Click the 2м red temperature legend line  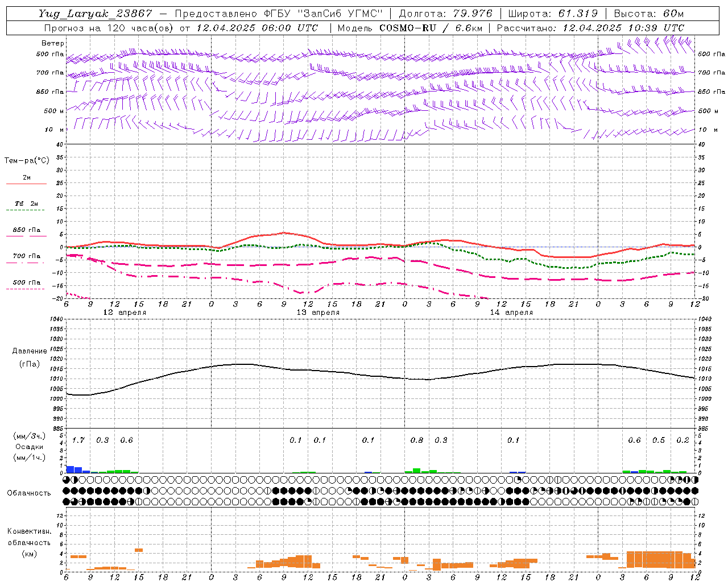point(26,184)
